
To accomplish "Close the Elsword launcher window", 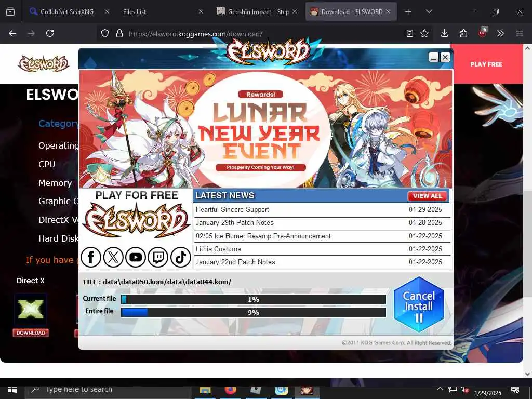I will tap(445, 57).
